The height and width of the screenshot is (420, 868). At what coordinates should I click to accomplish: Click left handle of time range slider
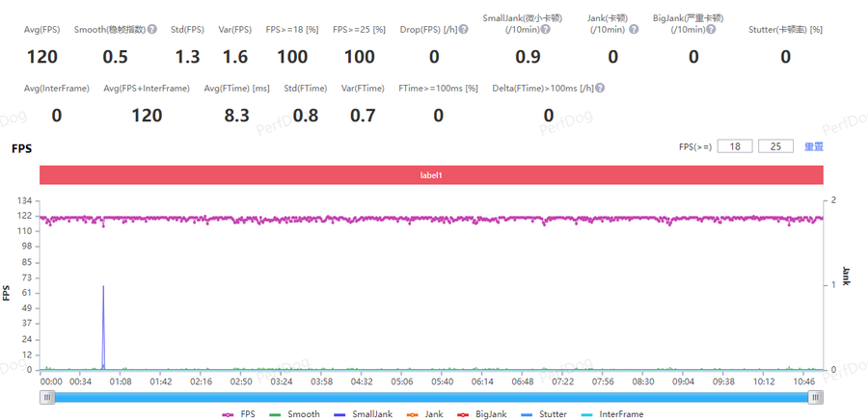click(46, 396)
